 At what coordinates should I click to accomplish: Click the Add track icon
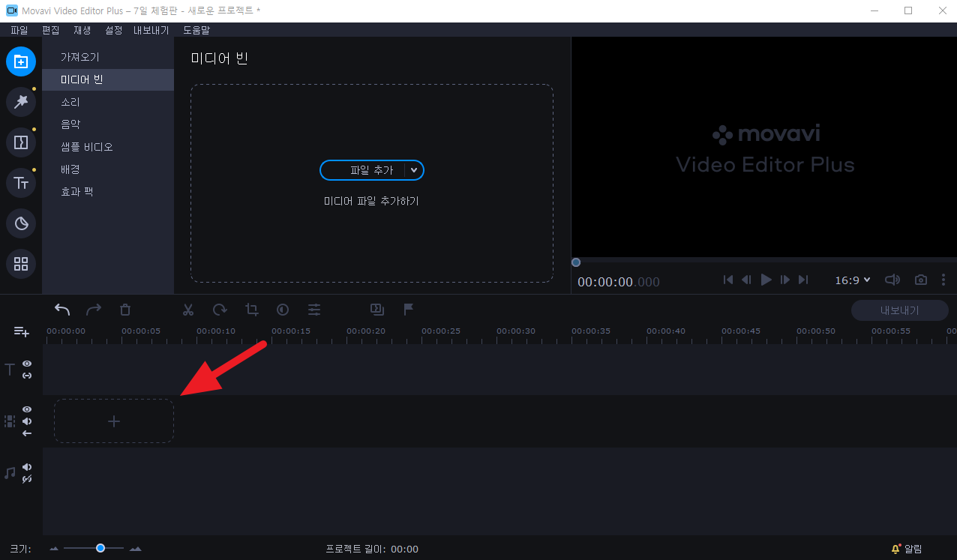pos(21,331)
